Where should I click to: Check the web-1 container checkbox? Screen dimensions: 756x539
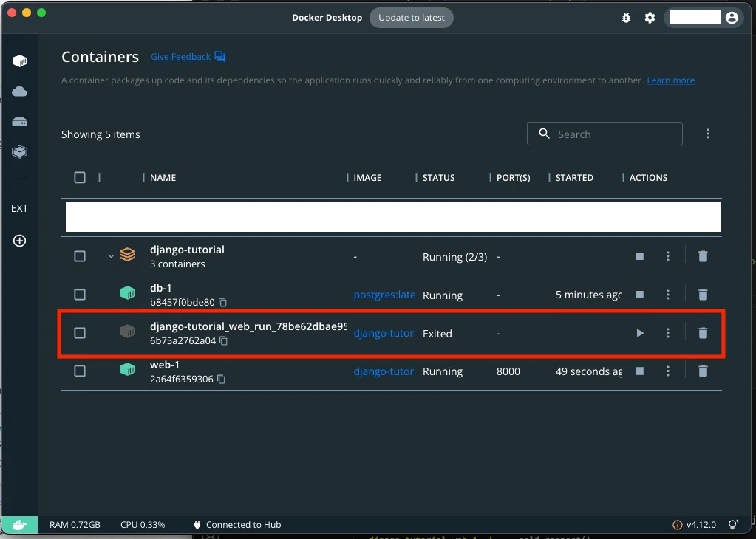[80, 371]
